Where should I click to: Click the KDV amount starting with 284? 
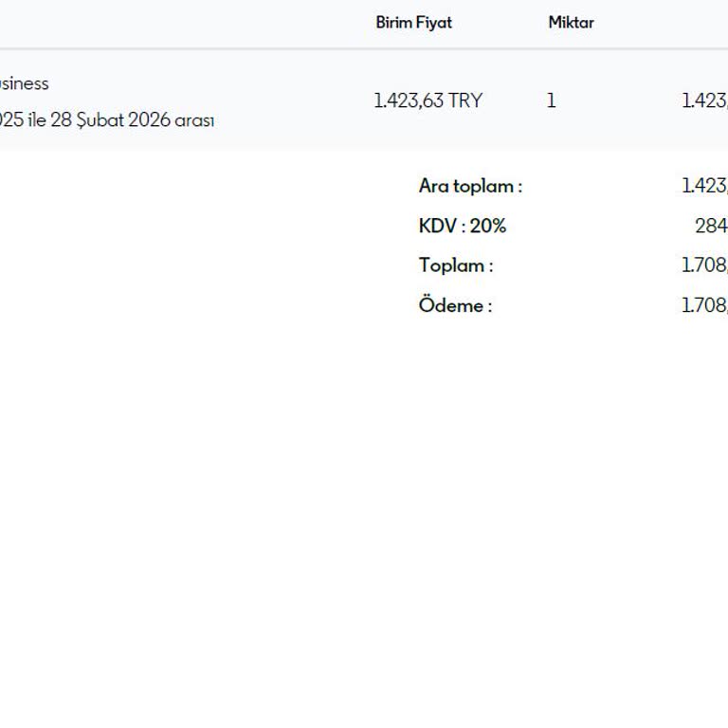(x=711, y=226)
